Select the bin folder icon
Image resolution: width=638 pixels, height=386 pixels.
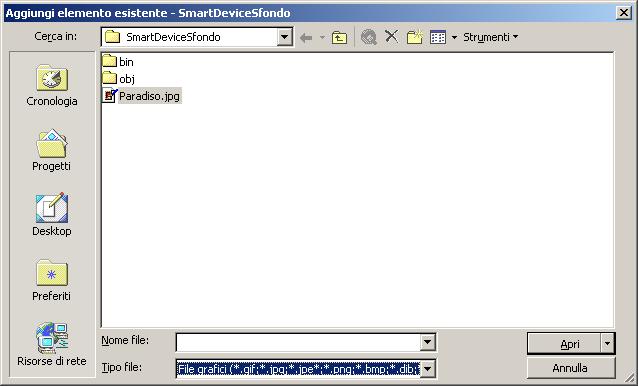[109, 61]
